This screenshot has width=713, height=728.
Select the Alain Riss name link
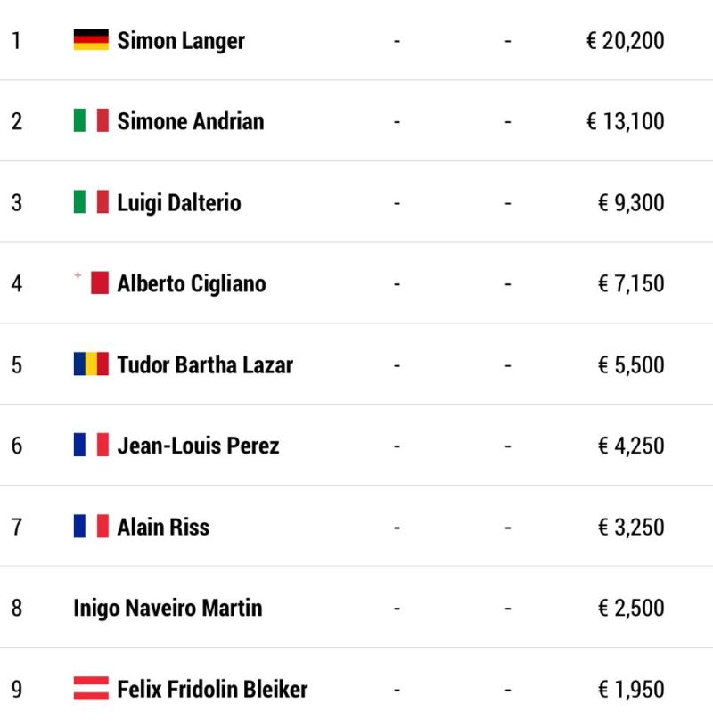163,527
